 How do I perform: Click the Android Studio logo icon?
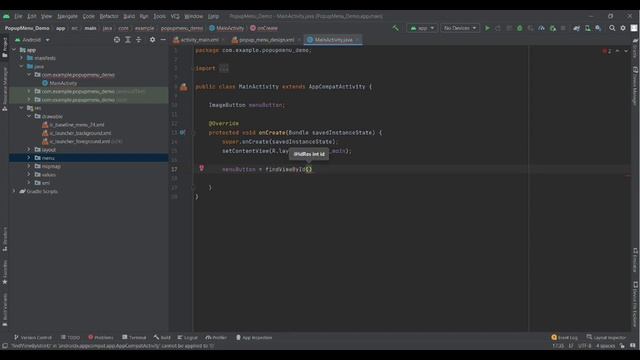(6, 16)
